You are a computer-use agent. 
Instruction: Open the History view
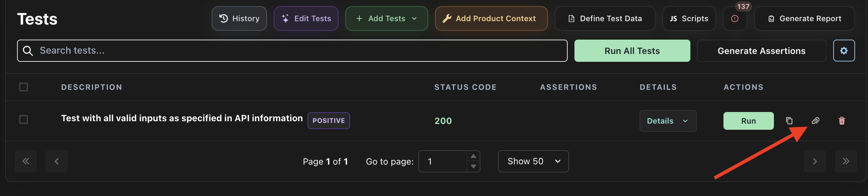point(239,18)
